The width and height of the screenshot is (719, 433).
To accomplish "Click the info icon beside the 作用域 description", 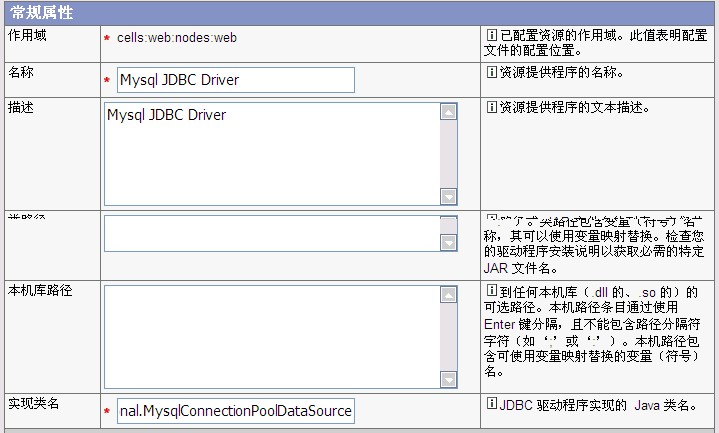I will click(491, 36).
